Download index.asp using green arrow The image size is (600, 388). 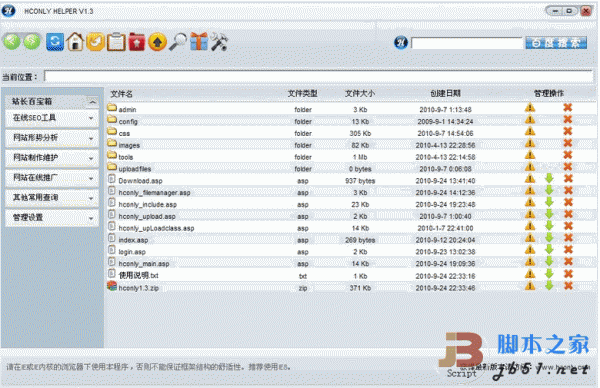pos(549,238)
